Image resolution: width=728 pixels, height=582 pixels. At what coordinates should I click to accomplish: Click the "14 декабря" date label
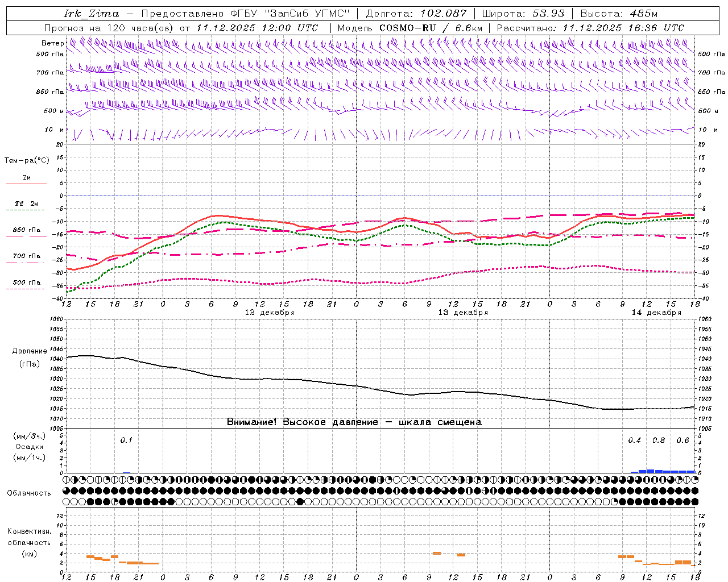(x=656, y=313)
